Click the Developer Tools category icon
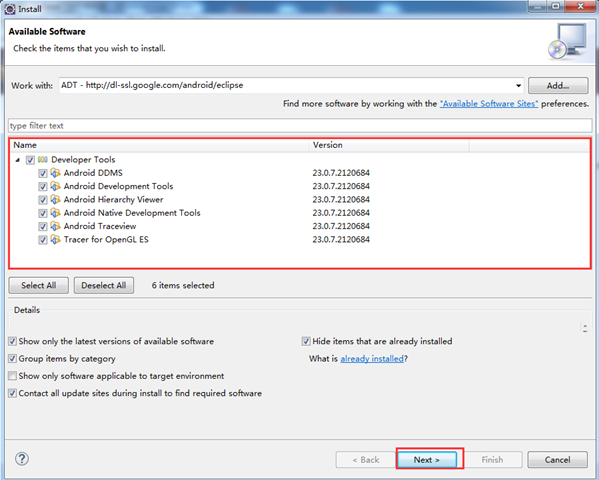The height and width of the screenshot is (480, 599). coord(43,160)
